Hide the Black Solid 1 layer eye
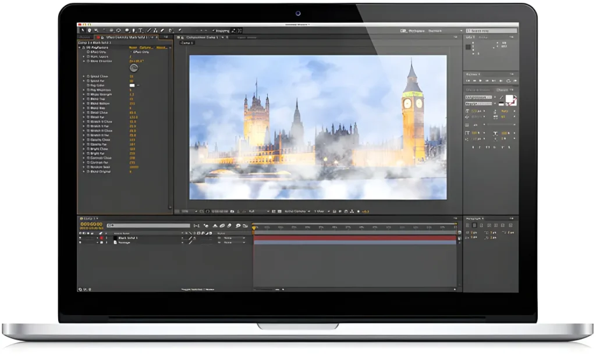The width and height of the screenshot is (596, 364). 80,238
